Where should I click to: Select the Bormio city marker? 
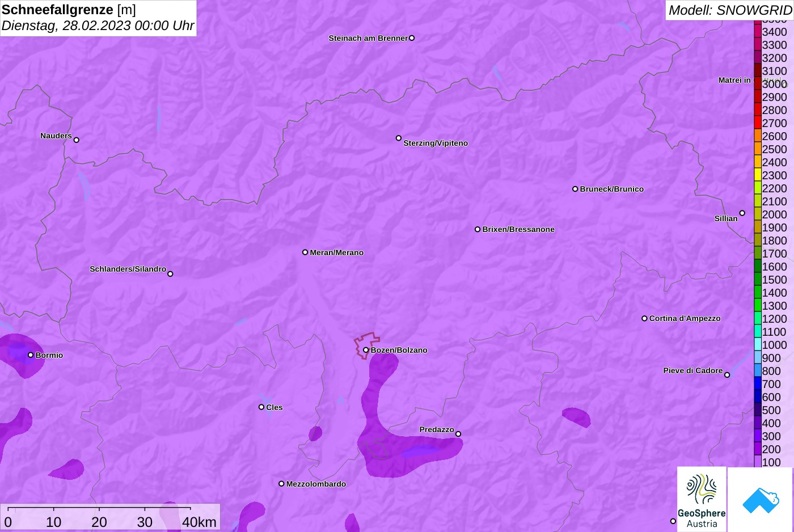[x=31, y=355]
